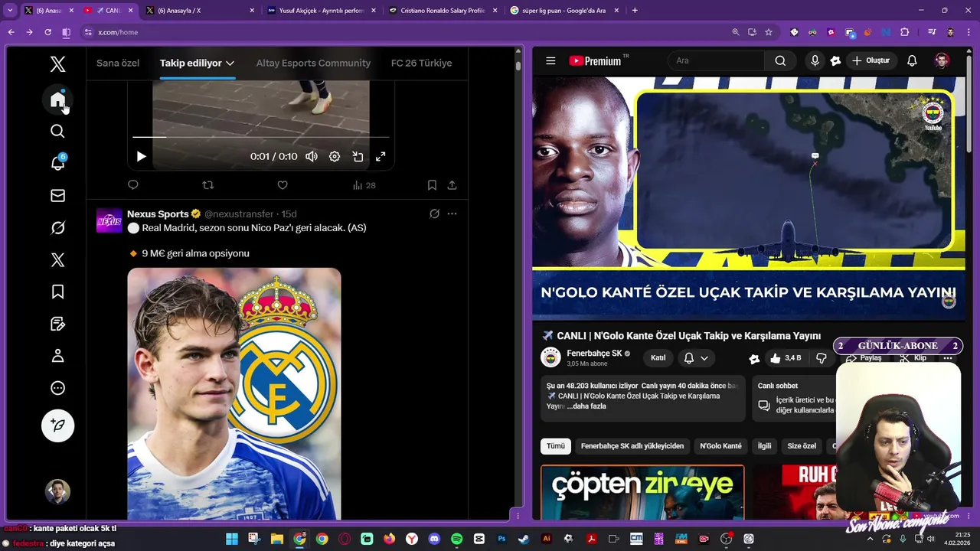Open Grok explain icon on Nexus Sports tweet

[x=434, y=214]
